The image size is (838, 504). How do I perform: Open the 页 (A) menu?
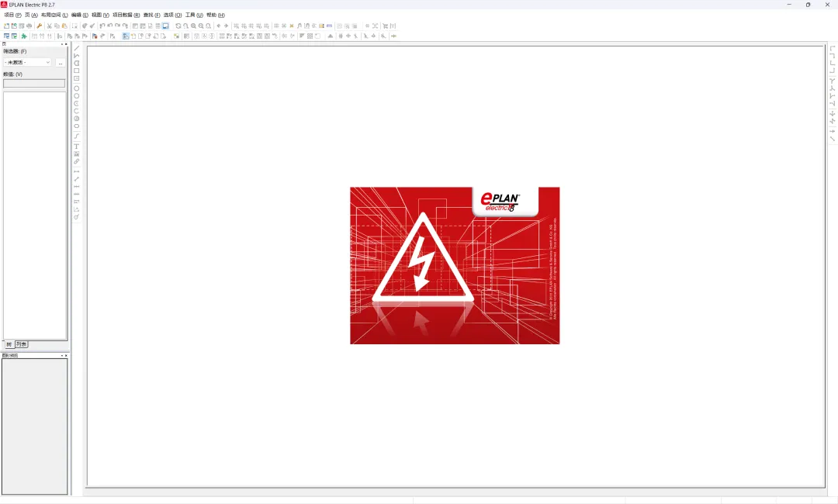[x=31, y=15]
